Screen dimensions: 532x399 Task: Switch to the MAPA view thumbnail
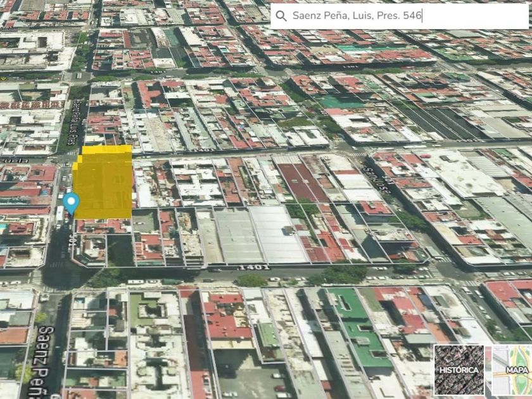pyautogui.click(x=512, y=370)
